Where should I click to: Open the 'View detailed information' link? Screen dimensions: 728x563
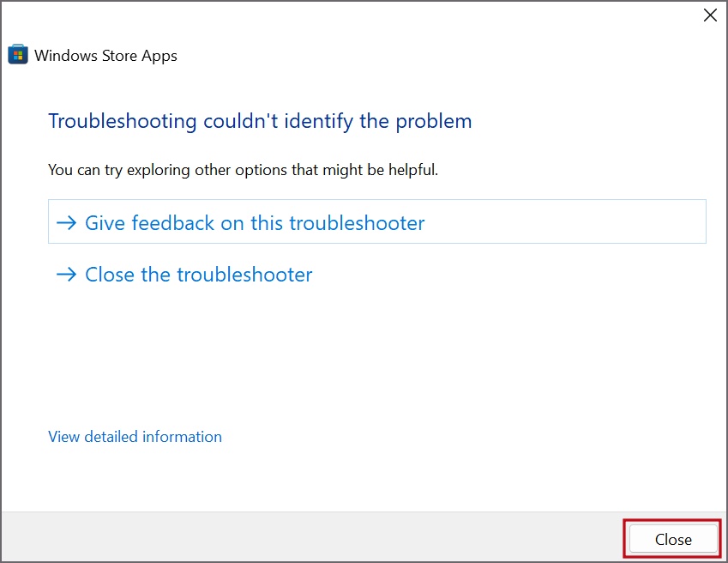[x=135, y=437]
